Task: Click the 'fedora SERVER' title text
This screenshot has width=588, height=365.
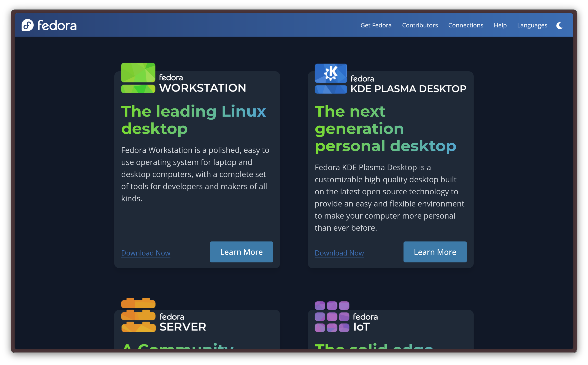Action: pyautogui.click(x=183, y=322)
